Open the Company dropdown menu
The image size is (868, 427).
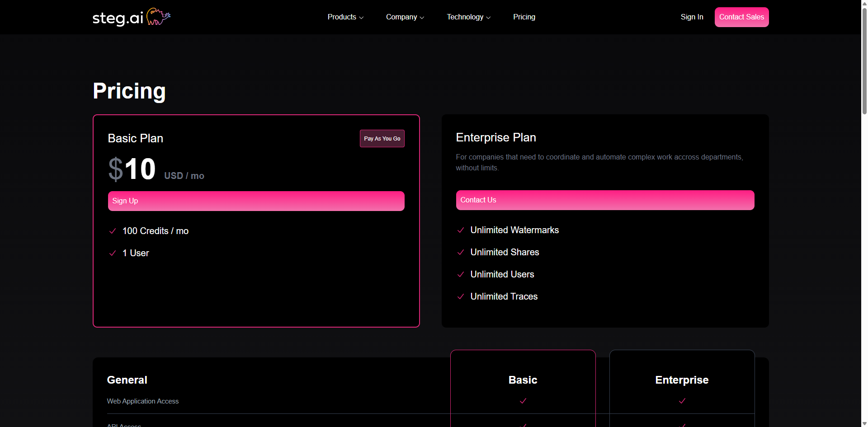[404, 17]
